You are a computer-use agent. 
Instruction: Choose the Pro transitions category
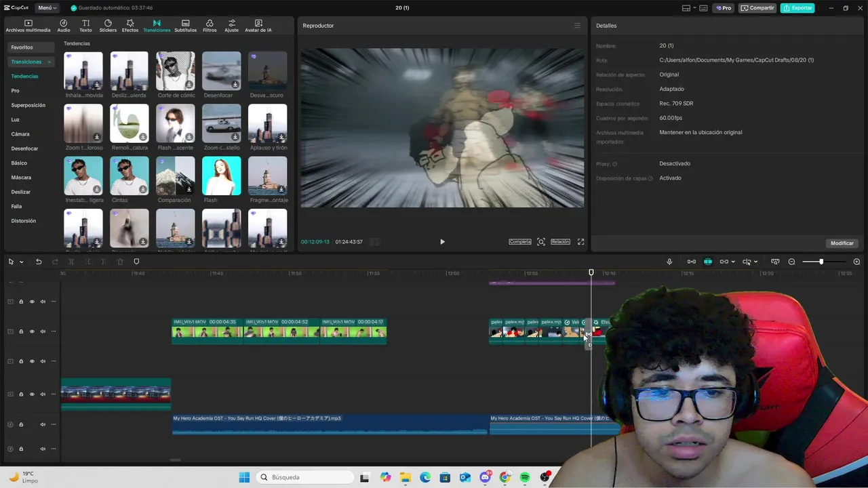click(15, 91)
